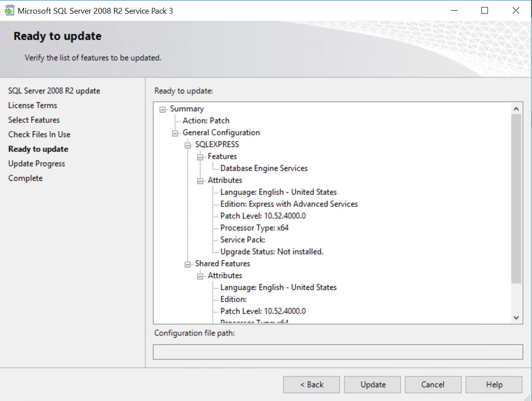This screenshot has height=401, width=532.
Task: Select the Check Files In Use step
Action: point(39,135)
